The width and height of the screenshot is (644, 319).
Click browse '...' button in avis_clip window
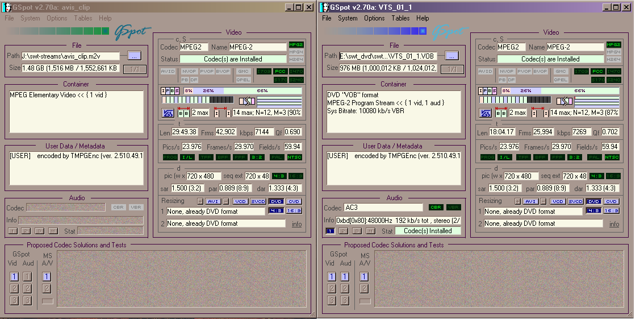pos(134,56)
